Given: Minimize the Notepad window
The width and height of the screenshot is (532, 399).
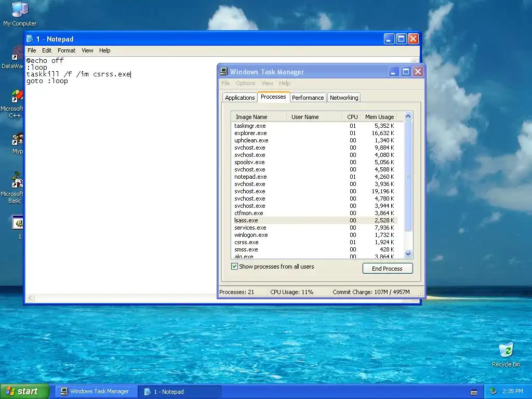Looking at the screenshot, I should click(389, 39).
